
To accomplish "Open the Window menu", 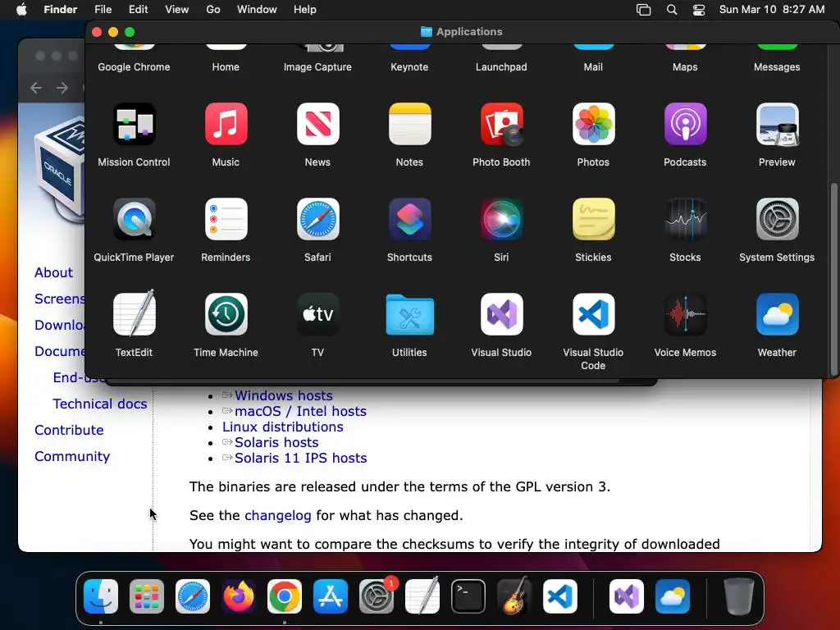I will click(x=257, y=10).
